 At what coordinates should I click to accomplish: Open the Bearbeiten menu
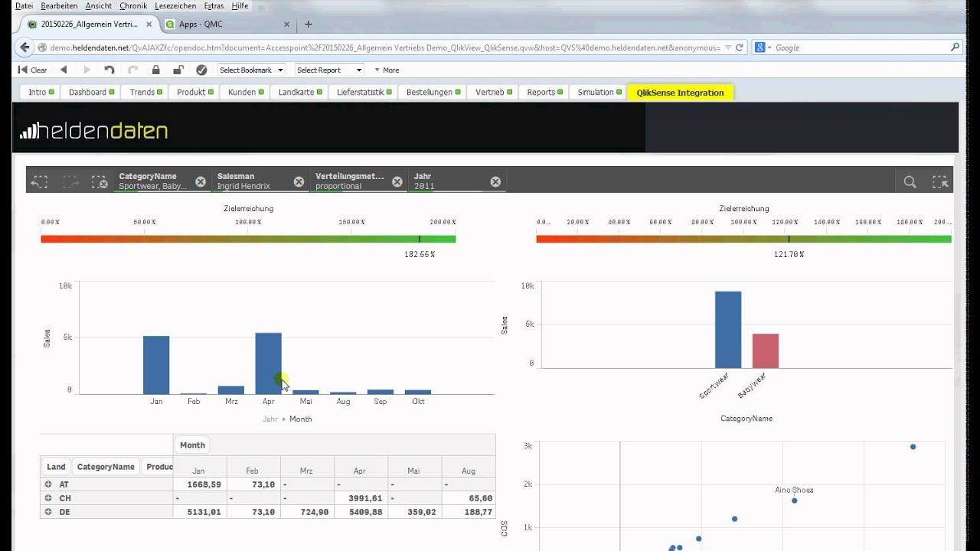[x=59, y=5]
